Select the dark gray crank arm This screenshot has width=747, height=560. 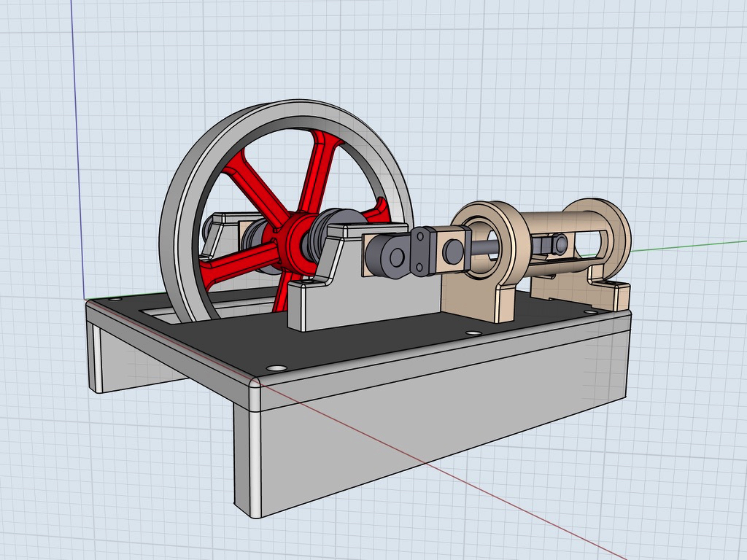point(390,256)
